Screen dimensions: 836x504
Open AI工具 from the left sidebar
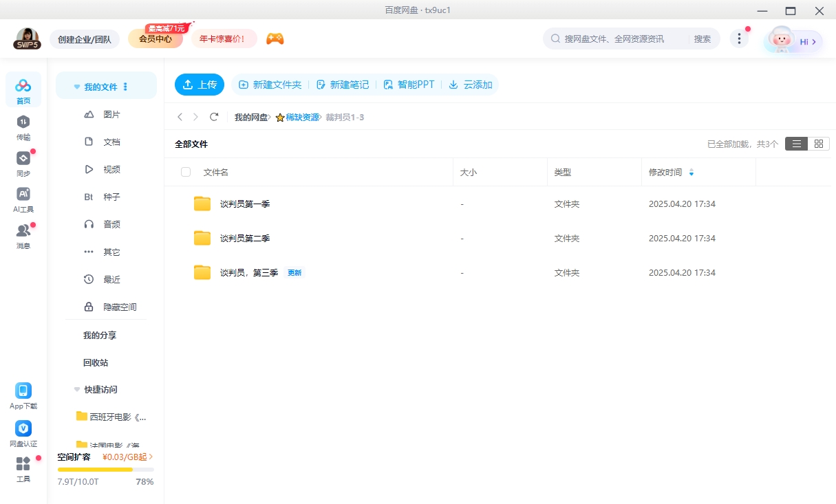[23, 199]
